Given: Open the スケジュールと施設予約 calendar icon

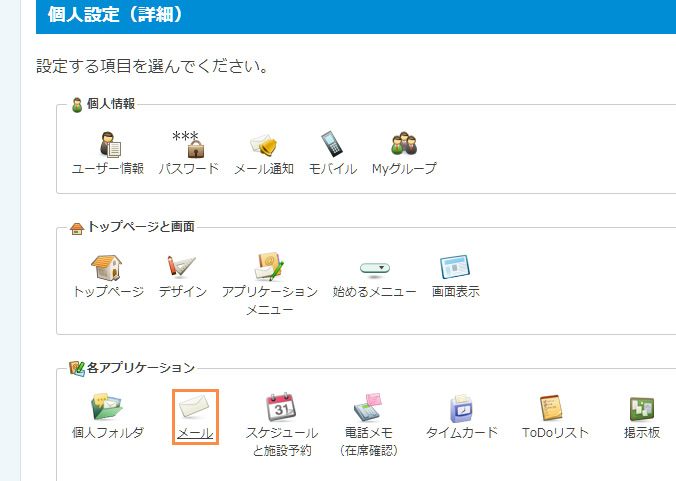Looking at the screenshot, I should click(281, 407).
